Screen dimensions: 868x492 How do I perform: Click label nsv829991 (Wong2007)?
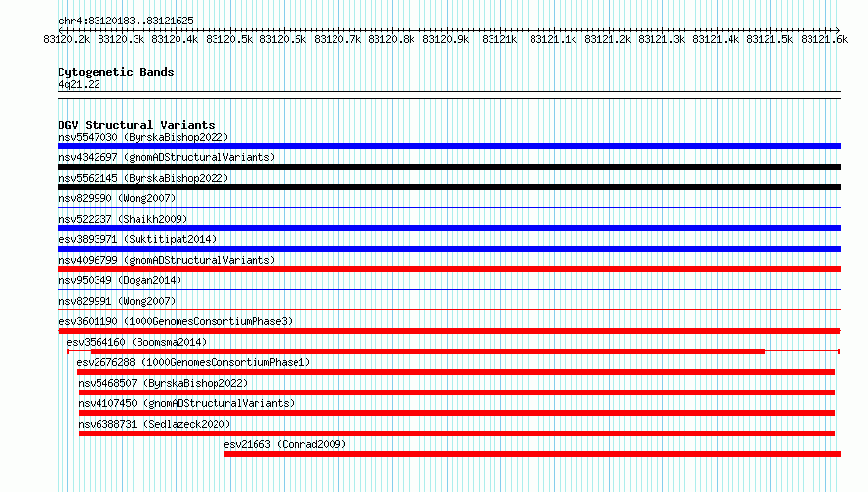coord(117,301)
